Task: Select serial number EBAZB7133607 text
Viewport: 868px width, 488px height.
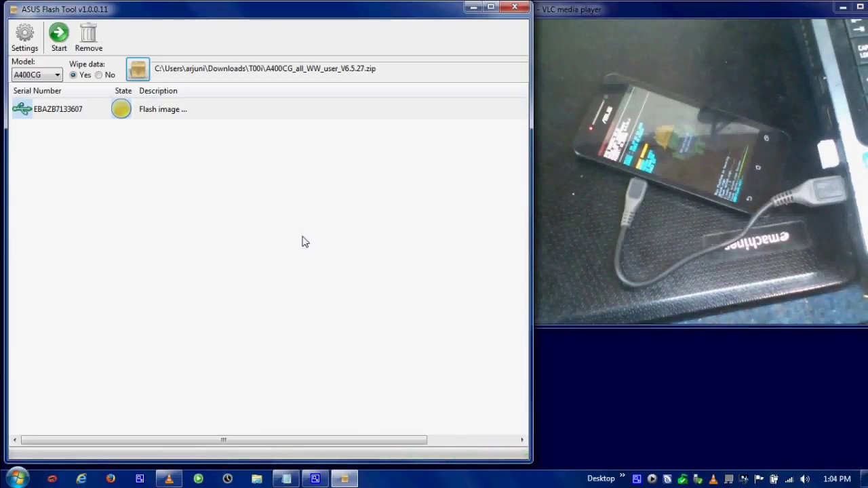Action: pos(58,109)
